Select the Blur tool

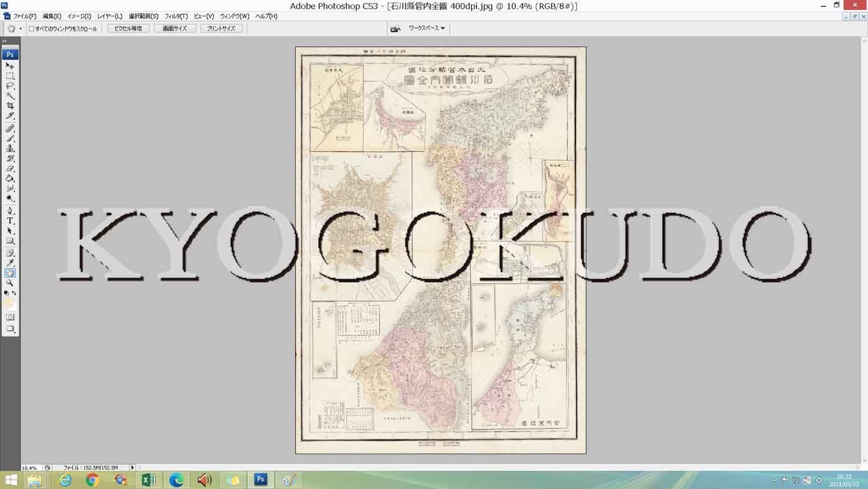click(10, 188)
